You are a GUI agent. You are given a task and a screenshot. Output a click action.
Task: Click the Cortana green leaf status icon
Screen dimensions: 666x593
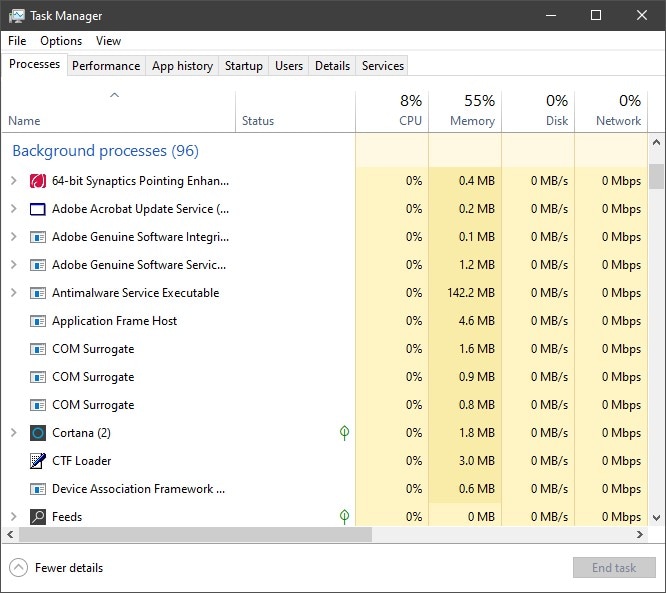pyautogui.click(x=344, y=433)
